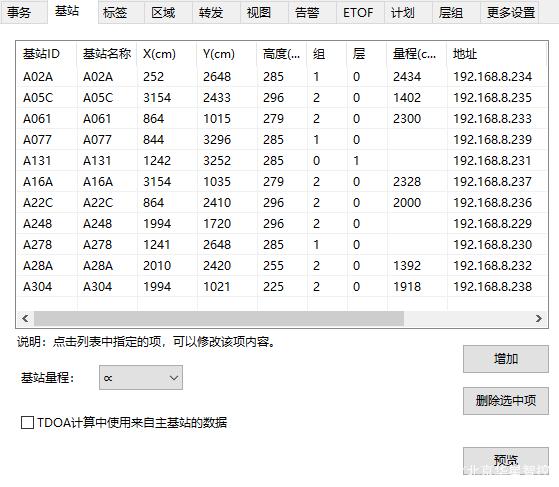Enable TDOA计算中使用来自主基站的数据 checkbox
The image size is (559, 487).
[x=27, y=423]
